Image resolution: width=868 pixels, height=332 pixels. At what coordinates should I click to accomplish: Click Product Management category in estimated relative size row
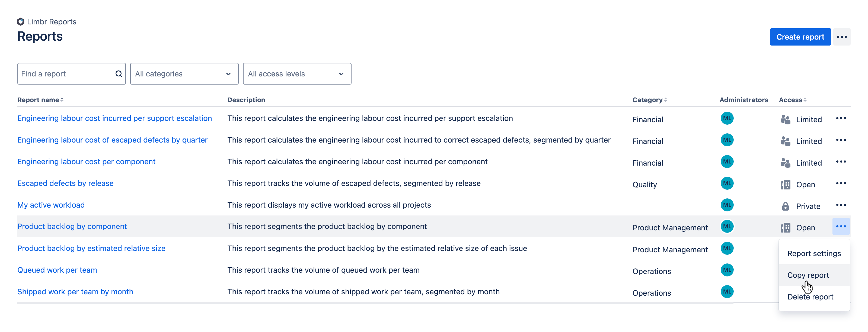(670, 250)
